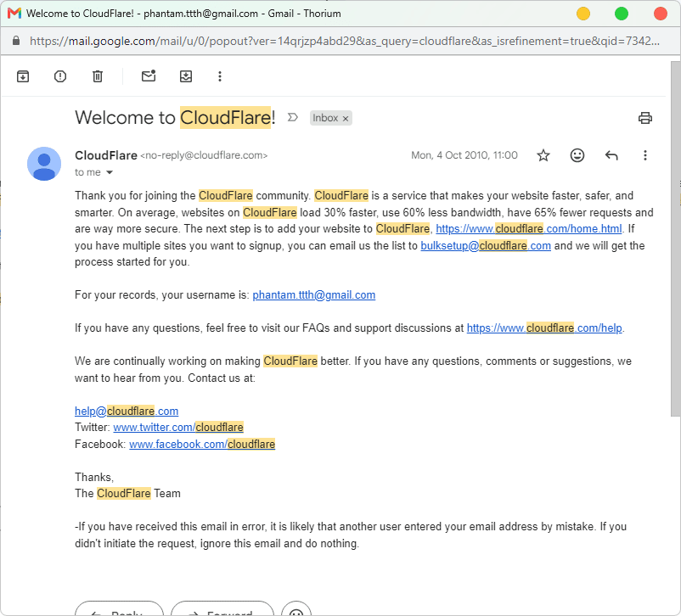Open the Facebook cloudflare link
Viewport: 681px width, 616px height.
click(x=202, y=445)
